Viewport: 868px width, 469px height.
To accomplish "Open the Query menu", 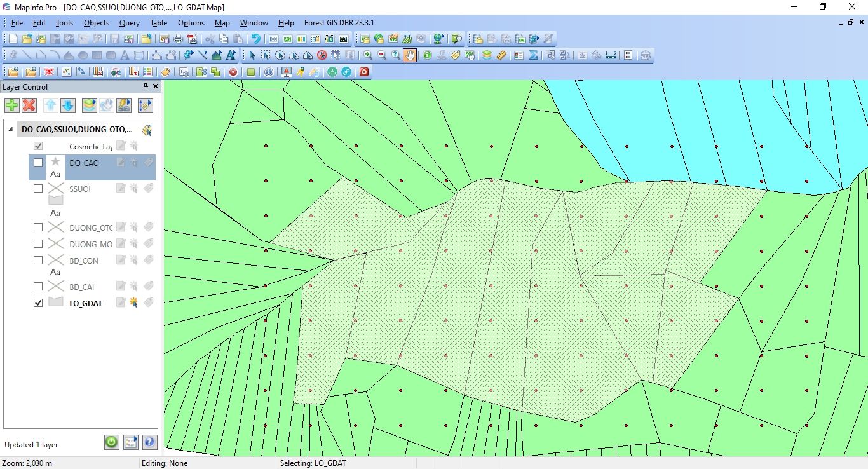I will click(129, 23).
